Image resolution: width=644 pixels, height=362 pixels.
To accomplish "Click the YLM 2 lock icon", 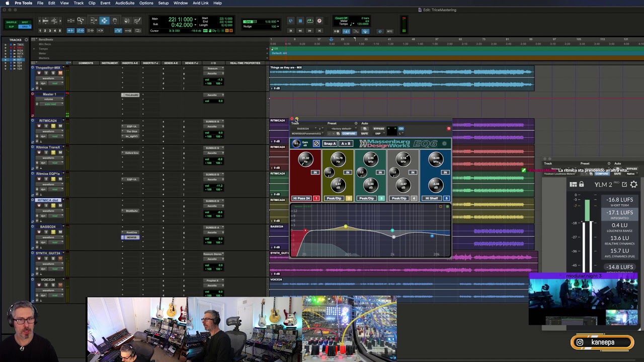I will coord(581,185).
